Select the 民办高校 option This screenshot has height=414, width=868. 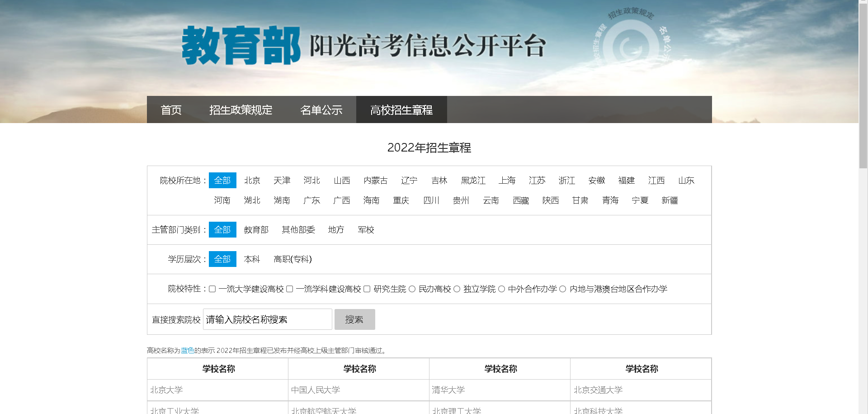[x=411, y=289]
